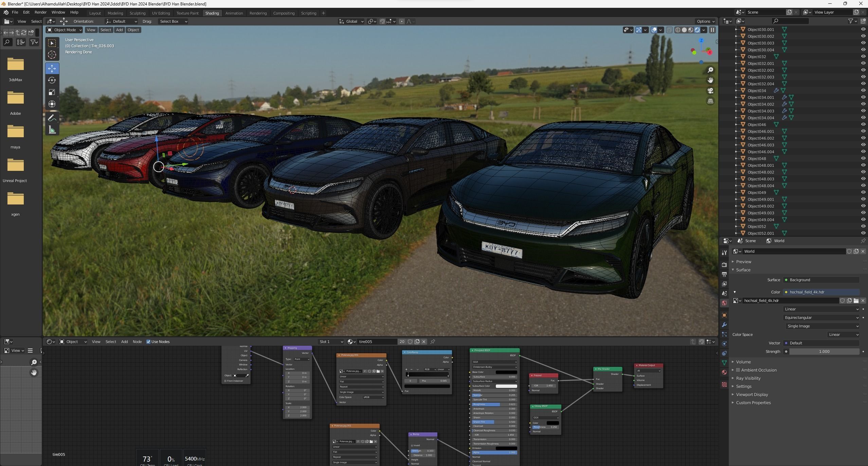
Task: Open the Output properties tab
Action: coord(724,274)
